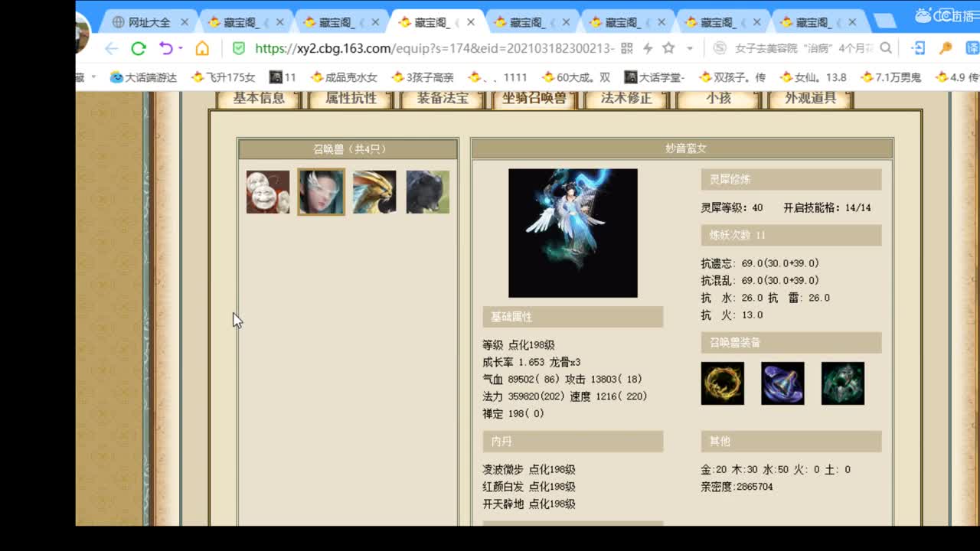980x551 pixels.
Task: Expand the dropdown next to restore arrow
Action: 181,48
